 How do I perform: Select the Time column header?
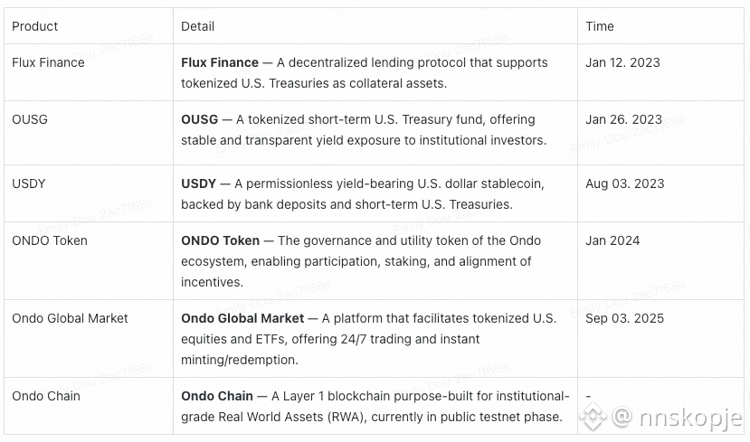pos(599,26)
